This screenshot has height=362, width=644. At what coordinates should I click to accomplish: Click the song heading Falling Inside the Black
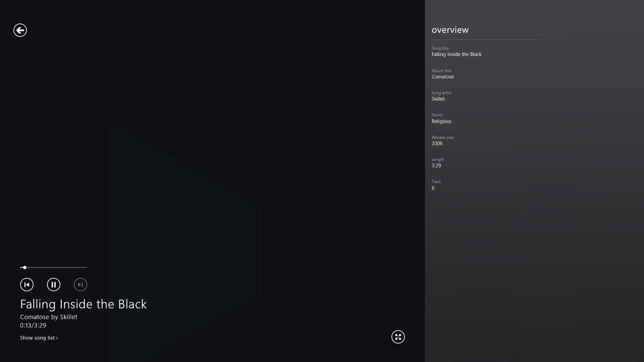(84, 304)
